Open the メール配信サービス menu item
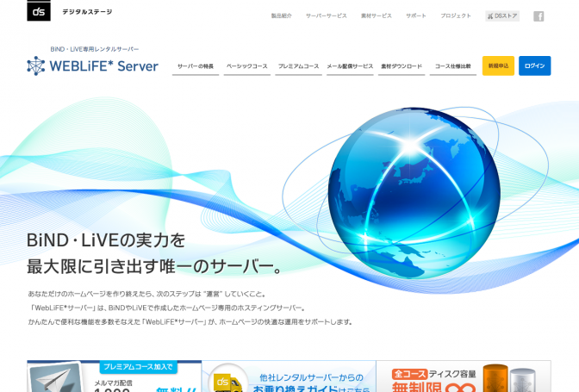 click(350, 66)
